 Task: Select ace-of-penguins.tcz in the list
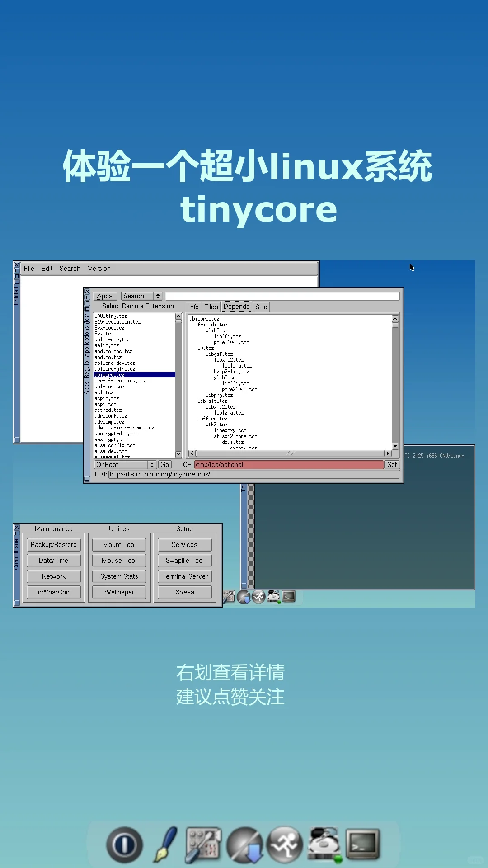134,381
